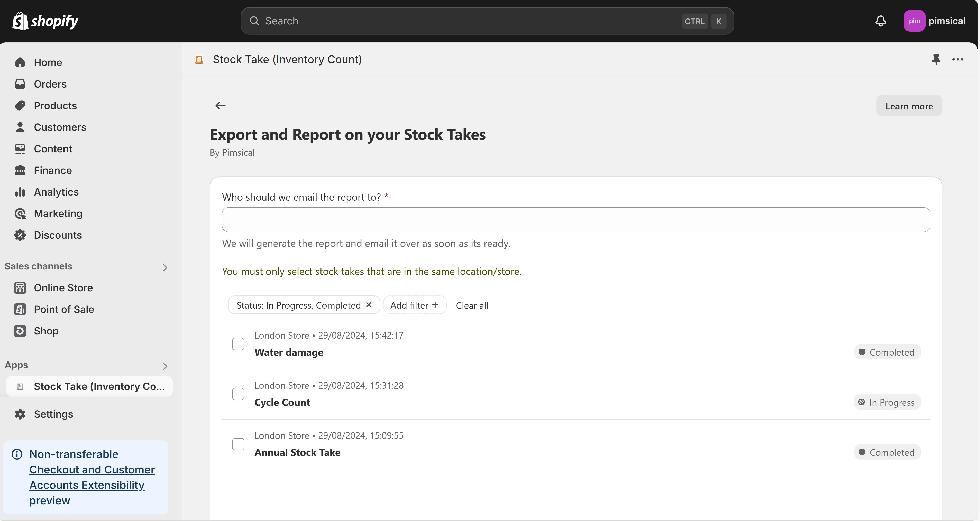Viewport: 980px width, 521px height.
Task: Open the notifications bell
Action: pyautogui.click(x=880, y=21)
